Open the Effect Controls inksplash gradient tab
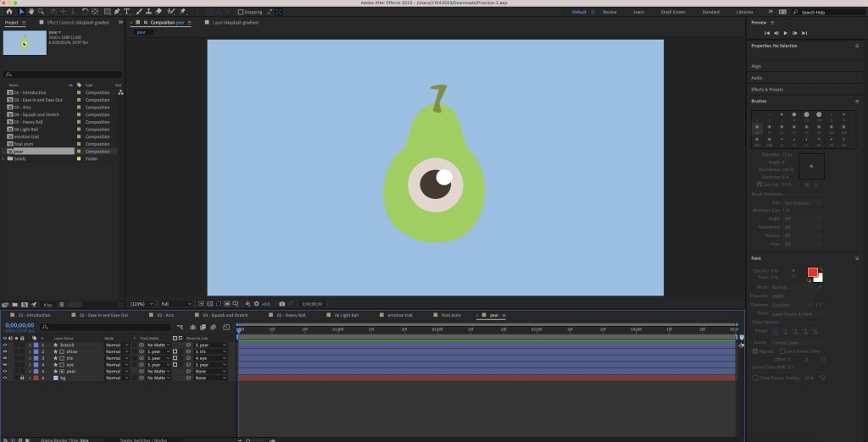Screen dimensions: 868x442 (x=78, y=23)
